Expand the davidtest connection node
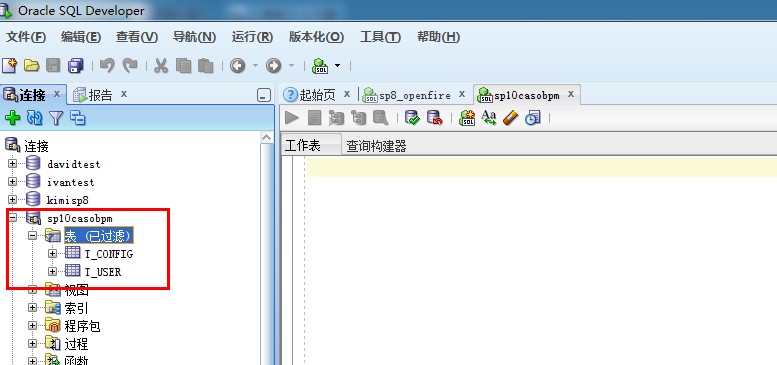The width and height of the screenshot is (777, 365). click(12, 163)
